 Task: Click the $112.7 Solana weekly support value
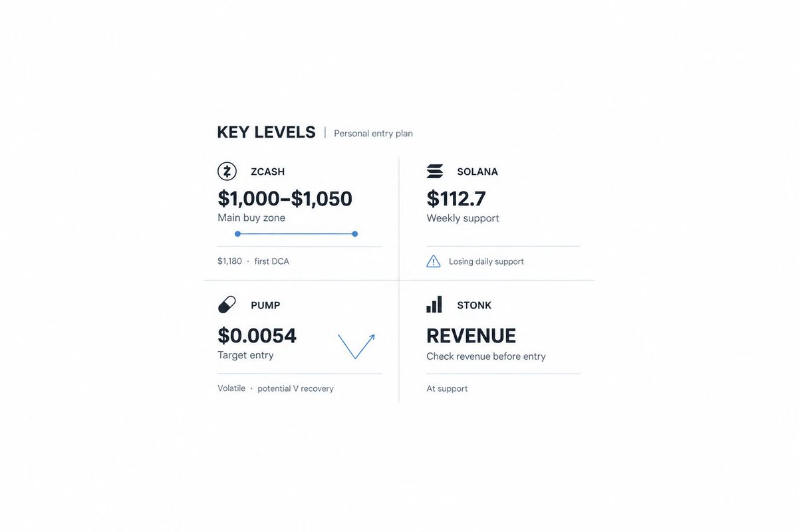[x=456, y=198]
